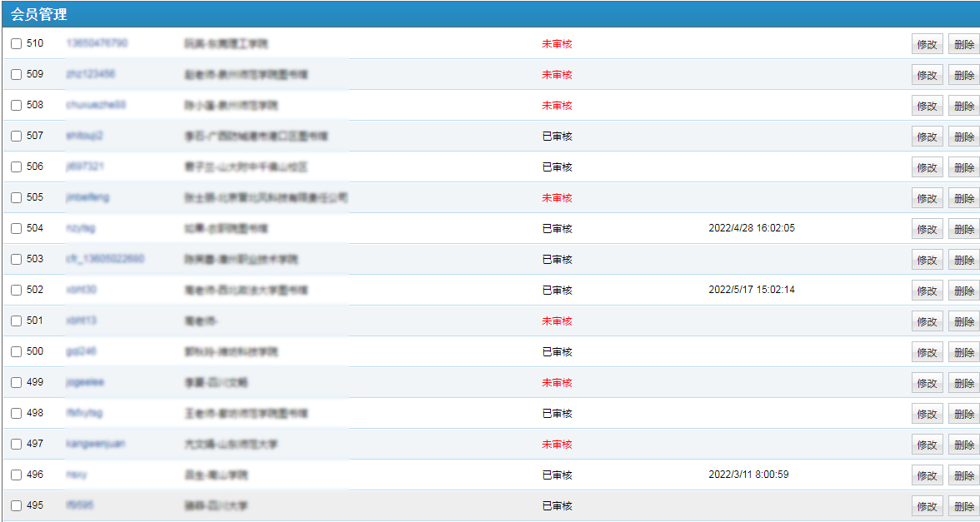Image resolution: width=980 pixels, height=522 pixels.
Task: Delete member 504 using 删除 button
Action: point(963,229)
